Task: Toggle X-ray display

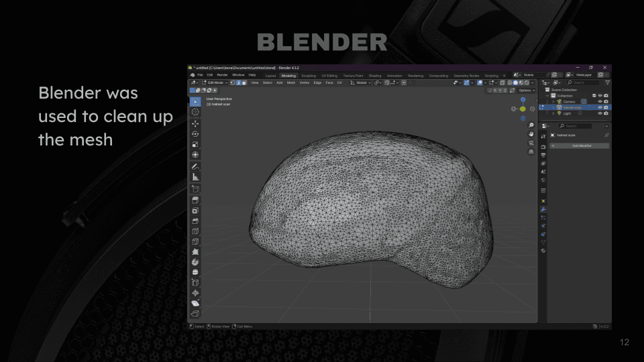Action: (x=502, y=82)
